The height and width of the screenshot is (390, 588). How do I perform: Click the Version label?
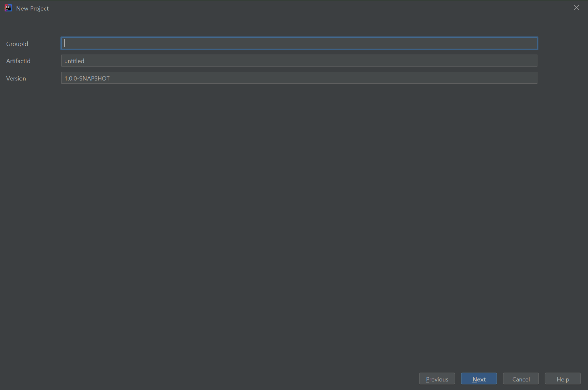[16, 79]
